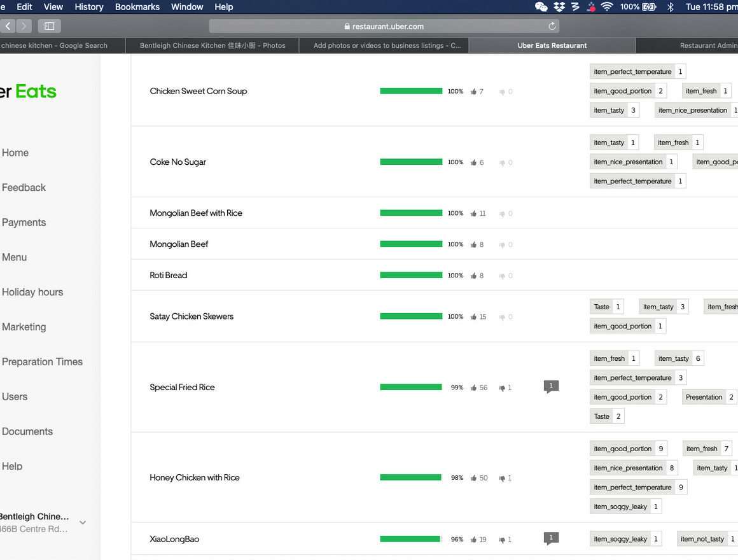Click the comment bubble icon for XiaoLongBao

coord(551,538)
